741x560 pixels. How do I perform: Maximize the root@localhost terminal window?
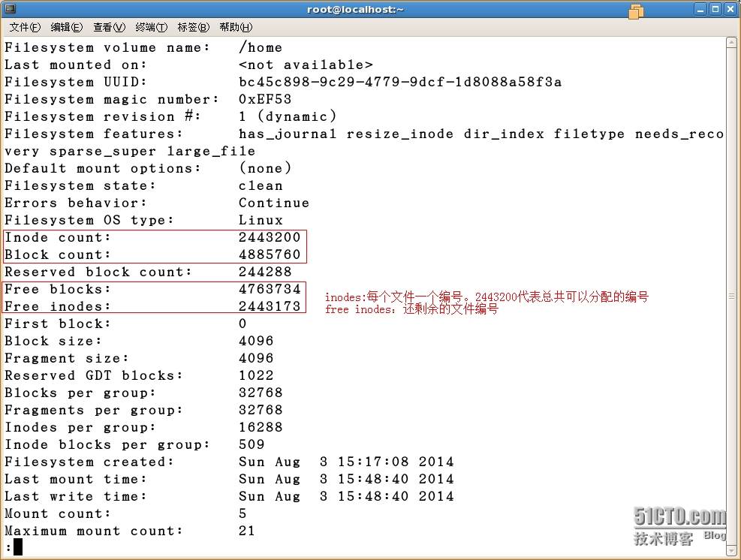(715, 9)
